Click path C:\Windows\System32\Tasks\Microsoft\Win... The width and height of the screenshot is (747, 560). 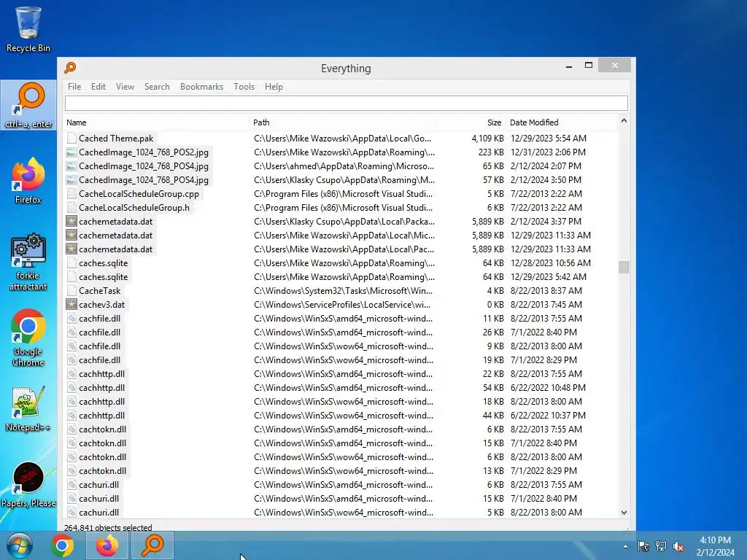[343, 290]
